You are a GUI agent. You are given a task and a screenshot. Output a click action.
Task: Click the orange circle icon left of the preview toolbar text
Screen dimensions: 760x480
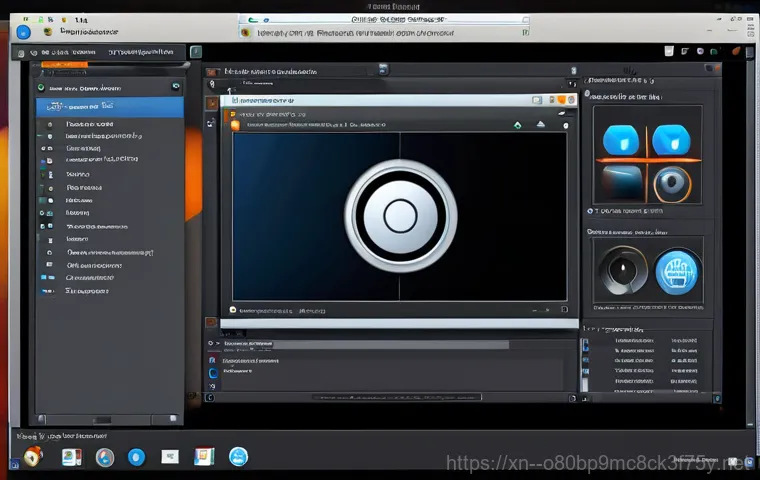pyautogui.click(x=235, y=126)
